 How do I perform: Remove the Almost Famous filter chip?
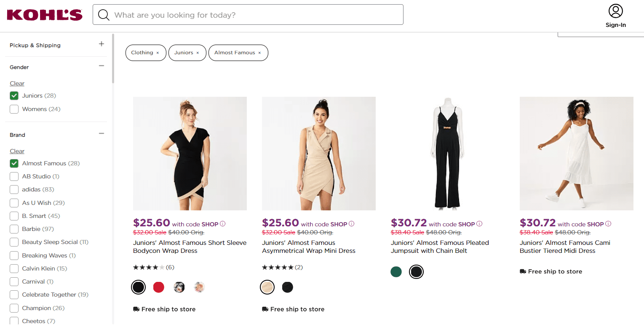click(x=259, y=53)
